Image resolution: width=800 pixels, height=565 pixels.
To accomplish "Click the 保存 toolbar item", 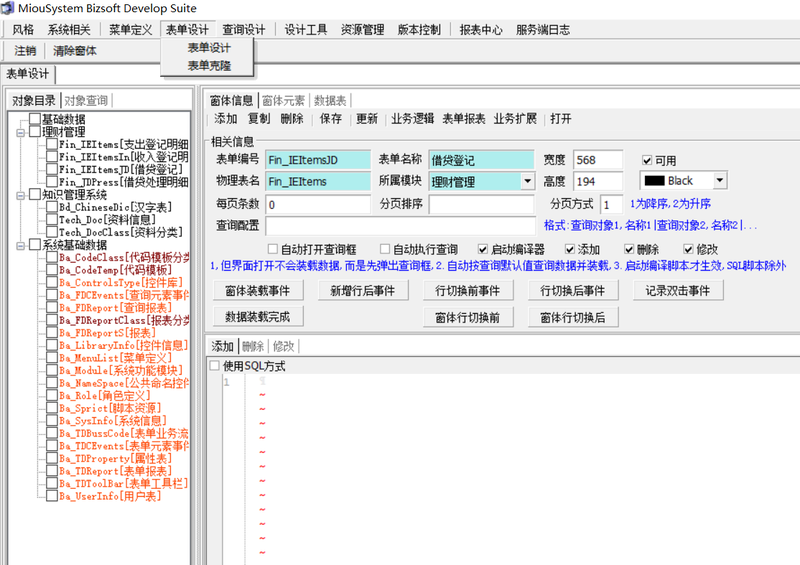I will pyautogui.click(x=331, y=119).
